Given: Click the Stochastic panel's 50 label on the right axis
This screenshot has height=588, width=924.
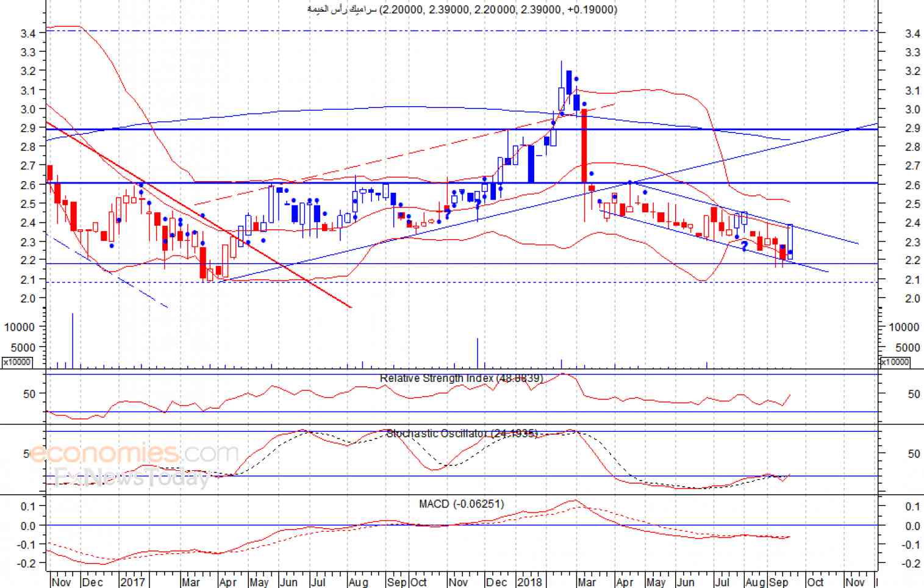Looking at the screenshot, I should pos(914,454).
